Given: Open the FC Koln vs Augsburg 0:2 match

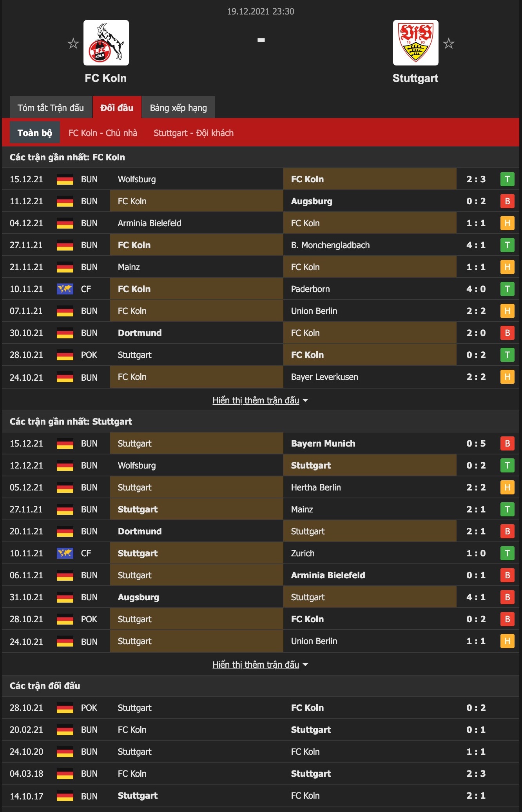Looking at the screenshot, I should pos(261,201).
